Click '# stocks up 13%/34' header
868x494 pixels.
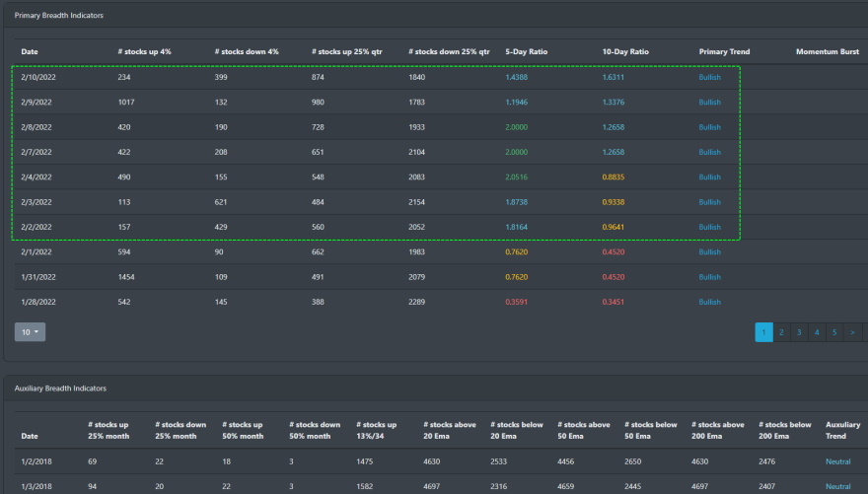(377, 430)
